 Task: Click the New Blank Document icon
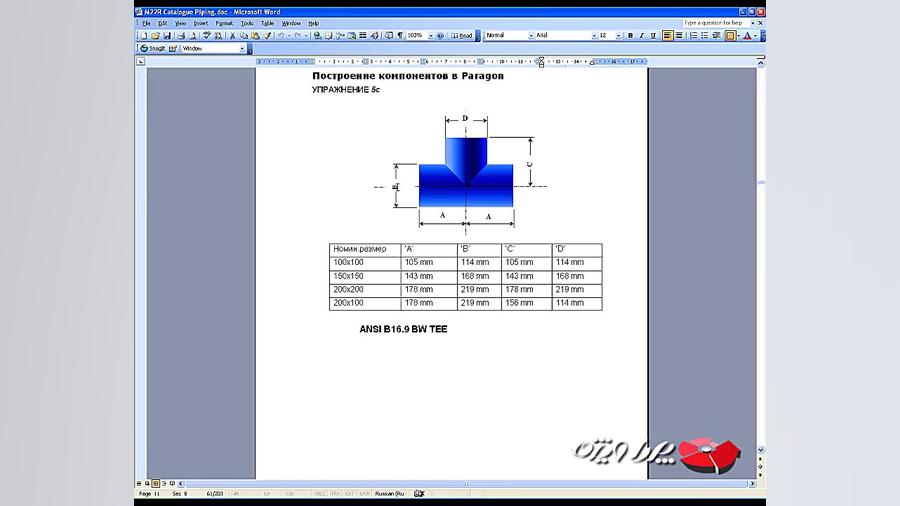coord(144,36)
